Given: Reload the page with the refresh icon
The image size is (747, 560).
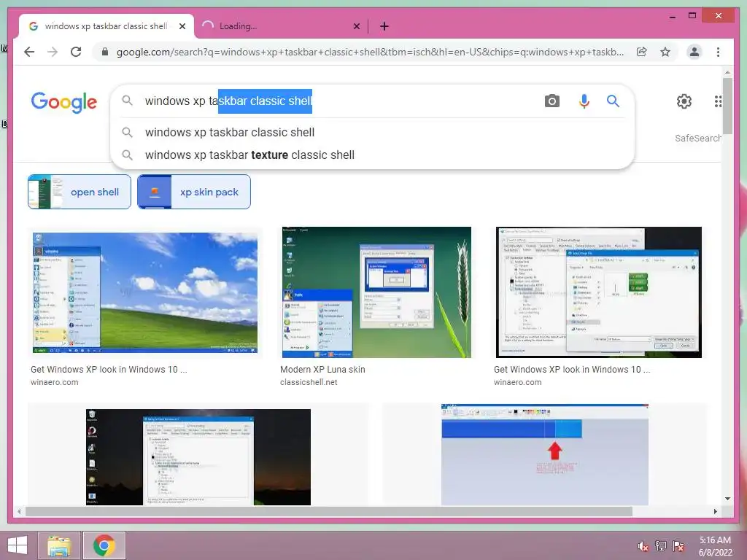Looking at the screenshot, I should 76,52.
